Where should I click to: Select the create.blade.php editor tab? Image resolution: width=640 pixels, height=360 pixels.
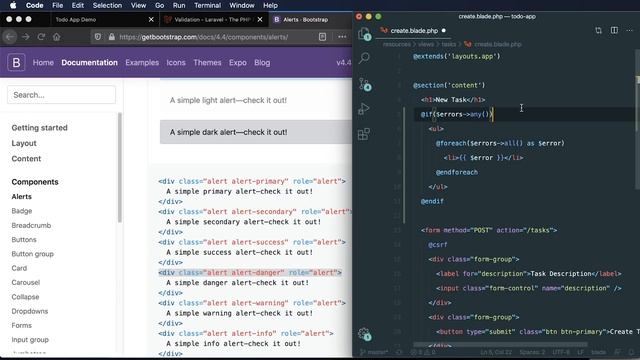(x=414, y=31)
